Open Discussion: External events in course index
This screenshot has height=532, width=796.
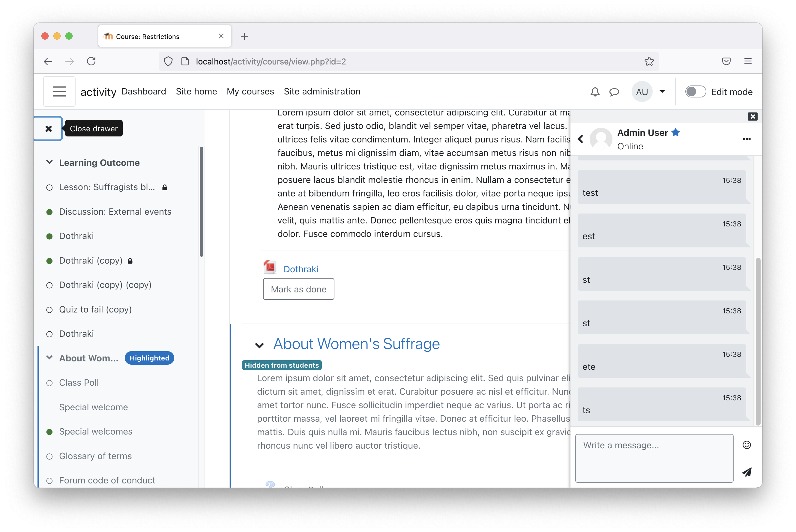115,212
